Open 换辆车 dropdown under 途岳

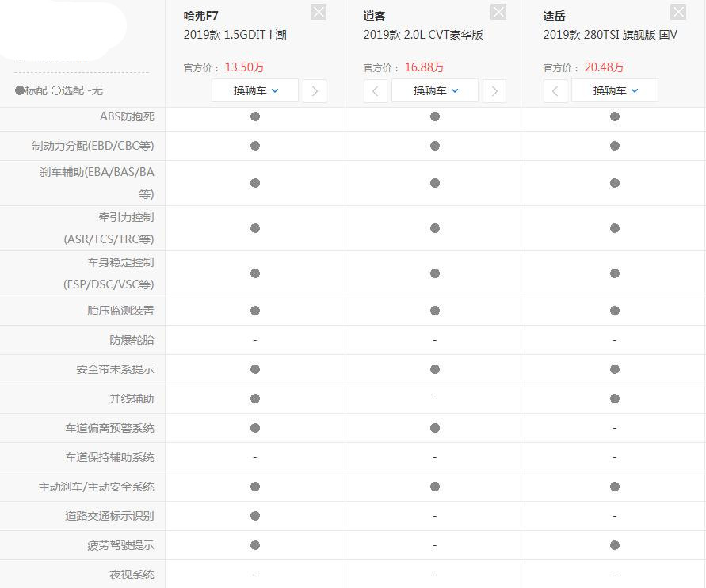615,90
